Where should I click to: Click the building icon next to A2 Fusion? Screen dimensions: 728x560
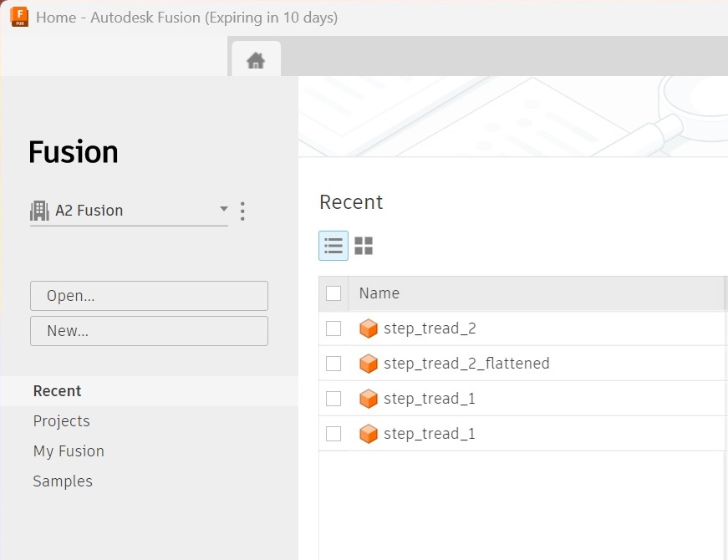(39, 211)
